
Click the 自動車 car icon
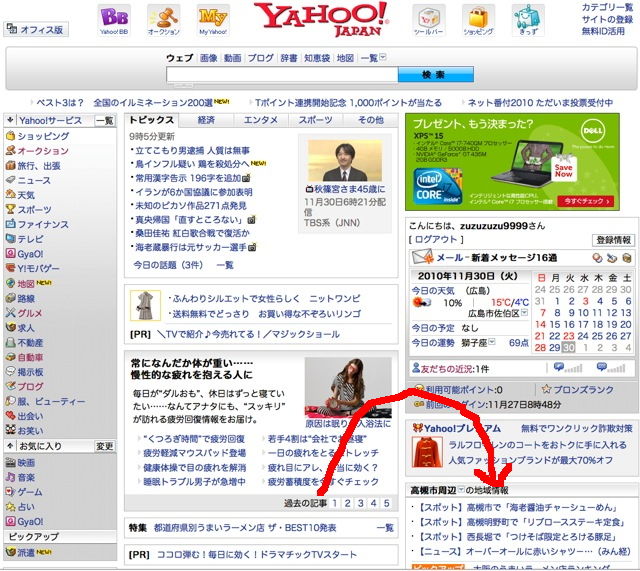click(10, 357)
